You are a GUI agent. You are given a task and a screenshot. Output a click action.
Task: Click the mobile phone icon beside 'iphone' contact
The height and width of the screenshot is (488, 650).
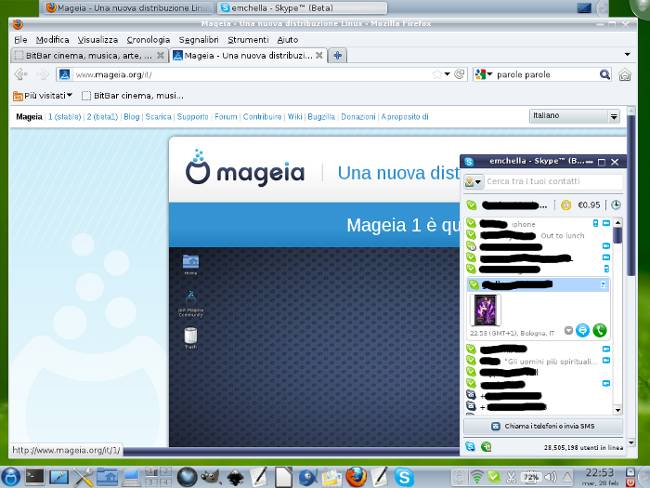pyautogui.click(x=596, y=223)
